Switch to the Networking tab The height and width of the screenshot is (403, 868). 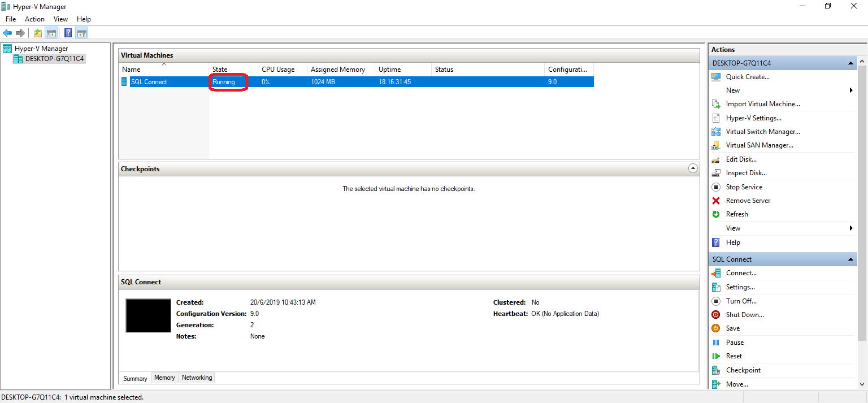[x=196, y=378]
